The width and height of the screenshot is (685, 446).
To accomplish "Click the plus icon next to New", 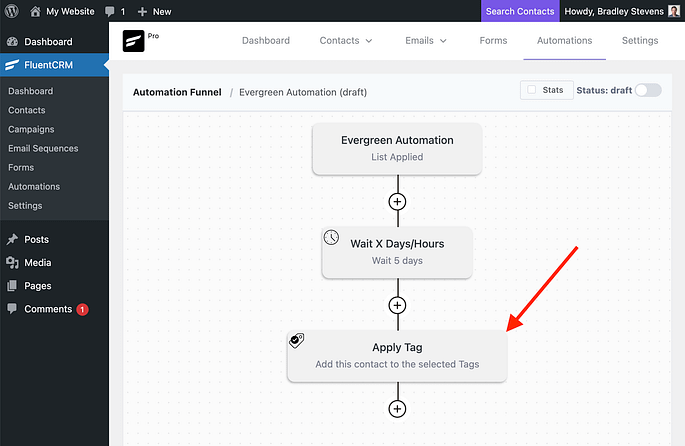I will 142,12.
